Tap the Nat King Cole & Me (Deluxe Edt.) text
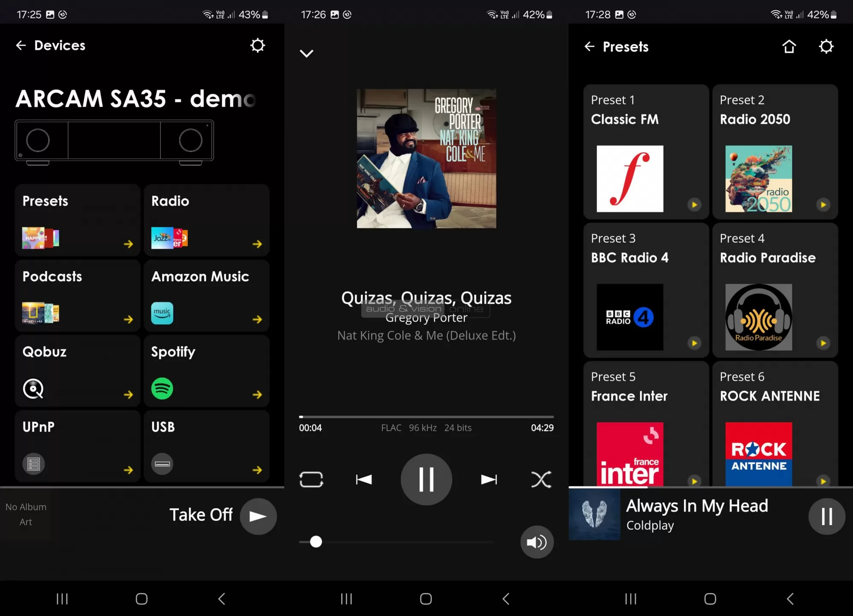The height and width of the screenshot is (616, 853). 426,336
